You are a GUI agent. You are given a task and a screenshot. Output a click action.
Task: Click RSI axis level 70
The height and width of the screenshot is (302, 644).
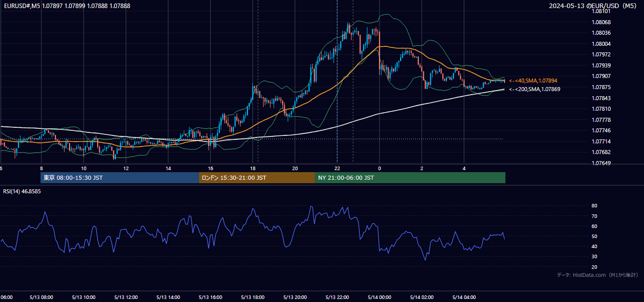pyautogui.click(x=594, y=216)
